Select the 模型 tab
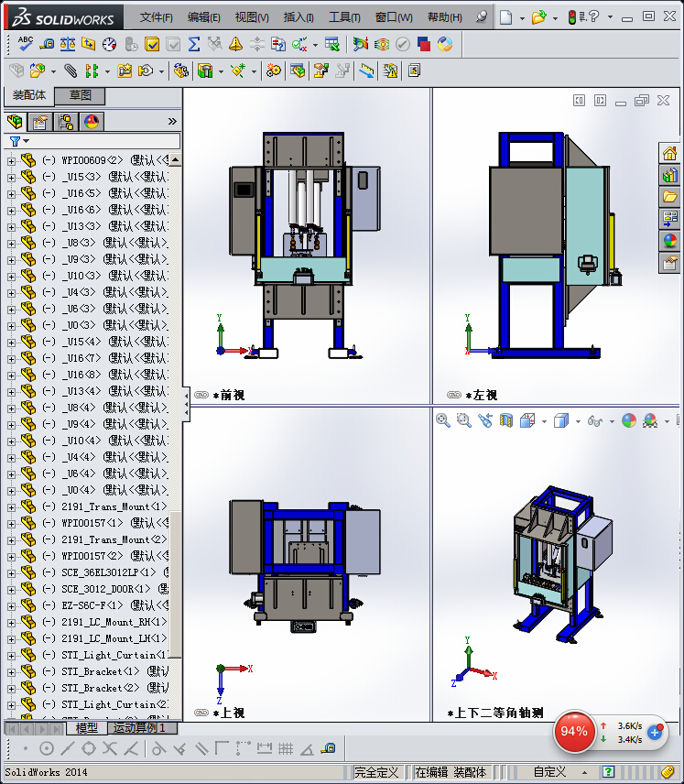 (x=86, y=728)
